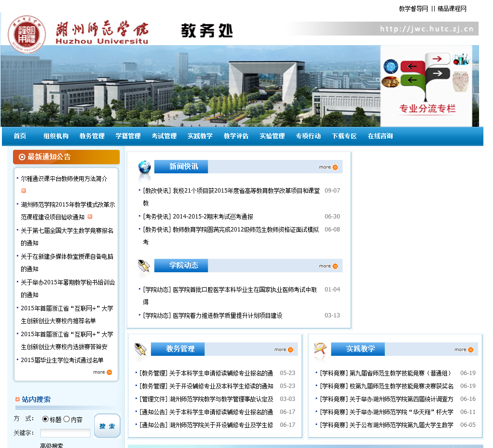The image size is (493, 448).
Task: Open the 教学评估 navigation item
Action: tap(236, 136)
